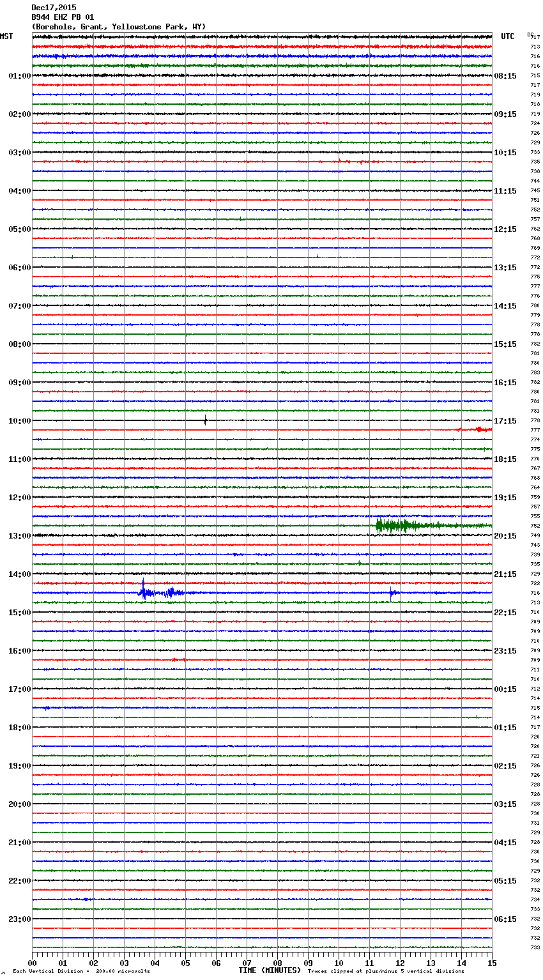Click the black spike on the 10:00 trace

(x=205, y=420)
